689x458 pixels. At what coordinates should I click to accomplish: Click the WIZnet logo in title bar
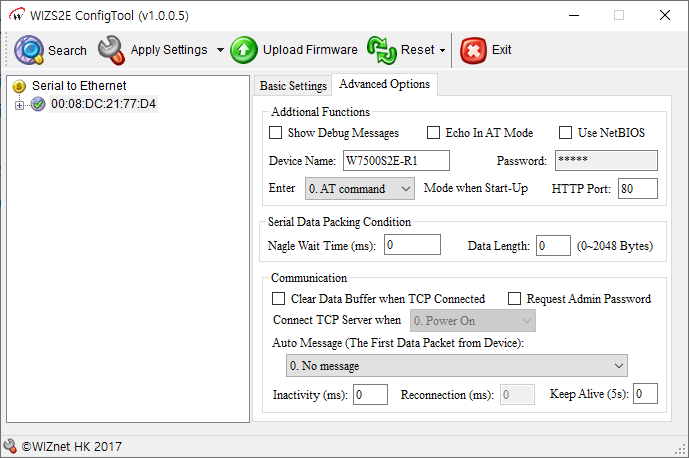pos(17,15)
